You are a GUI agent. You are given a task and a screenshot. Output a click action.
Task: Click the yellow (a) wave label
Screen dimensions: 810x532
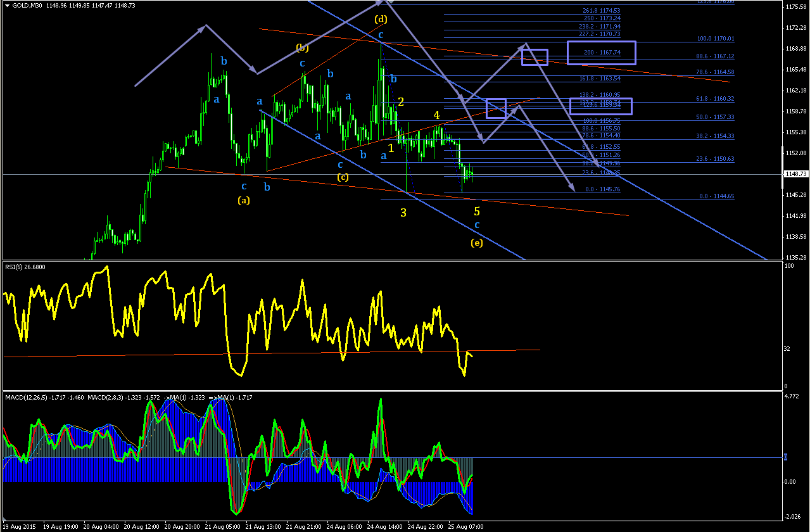[x=244, y=200]
